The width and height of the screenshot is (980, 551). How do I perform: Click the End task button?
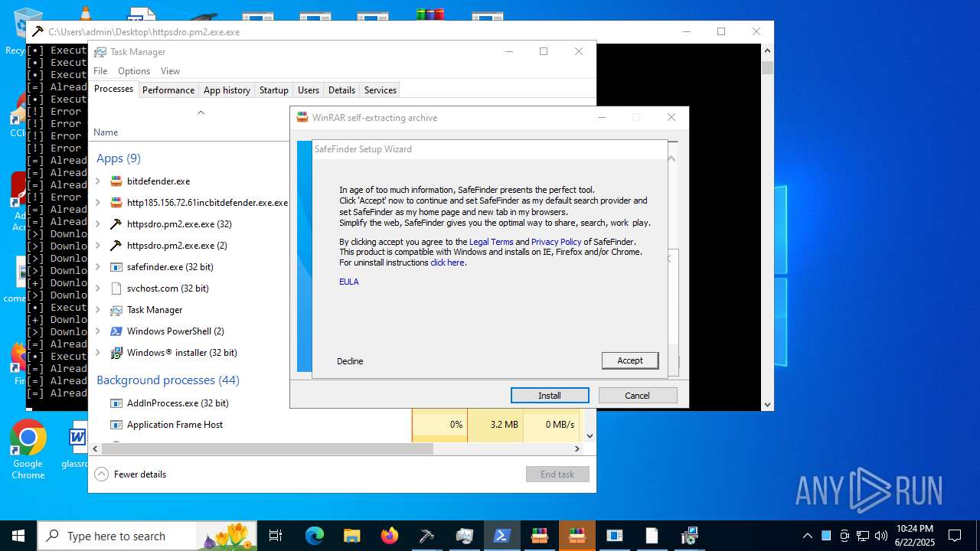click(557, 474)
